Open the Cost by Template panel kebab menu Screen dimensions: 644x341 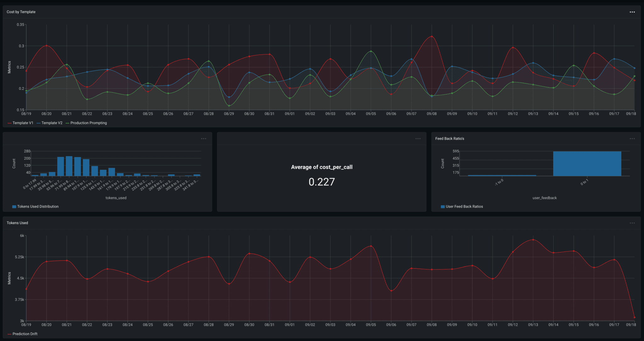(x=632, y=12)
